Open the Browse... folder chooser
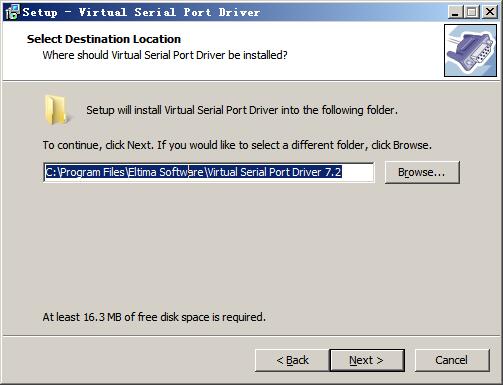Image resolution: width=503 pixels, height=385 pixels. click(x=422, y=172)
